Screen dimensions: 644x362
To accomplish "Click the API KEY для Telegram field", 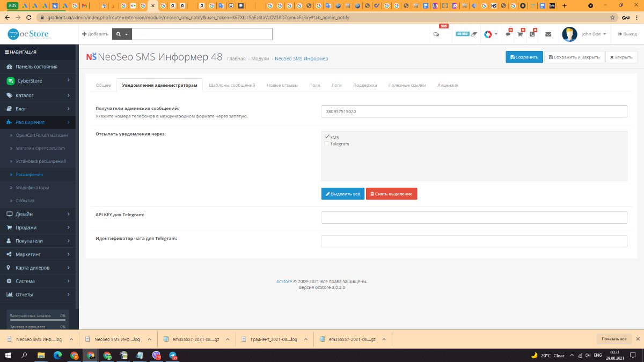I will click(474, 217).
